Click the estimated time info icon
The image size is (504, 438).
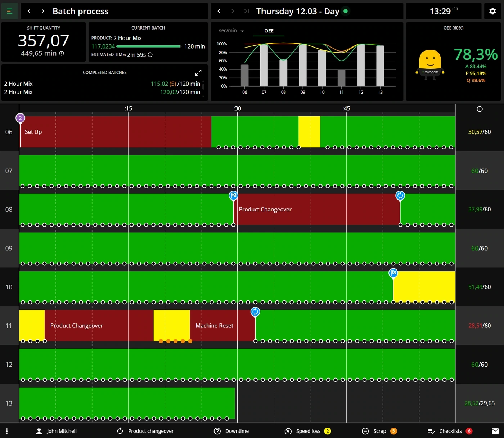coord(150,55)
